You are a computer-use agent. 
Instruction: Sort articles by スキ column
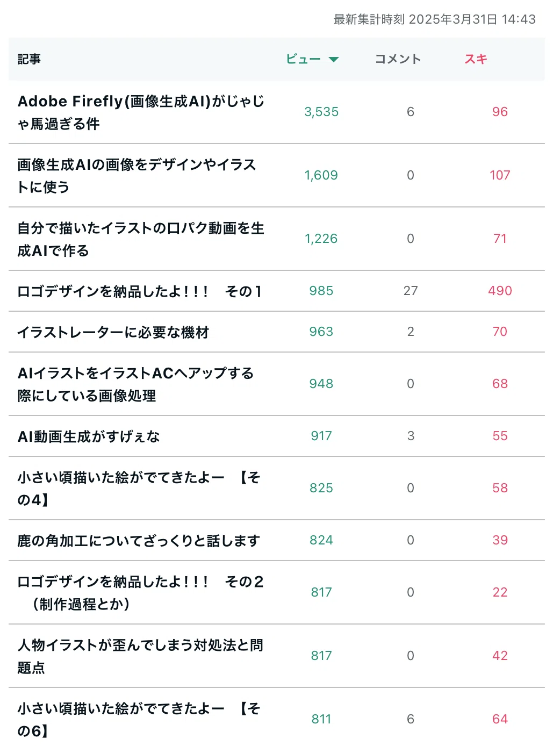tap(476, 59)
